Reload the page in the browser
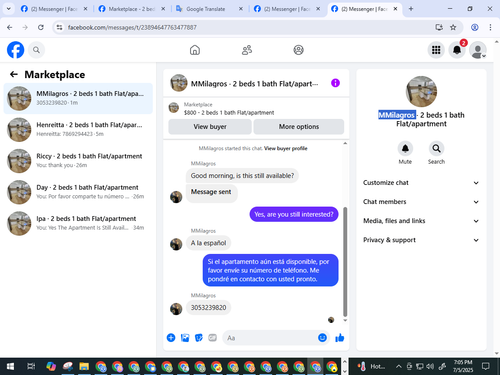Image resolution: width=500 pixels, height=375 pixels. (41, 27)
